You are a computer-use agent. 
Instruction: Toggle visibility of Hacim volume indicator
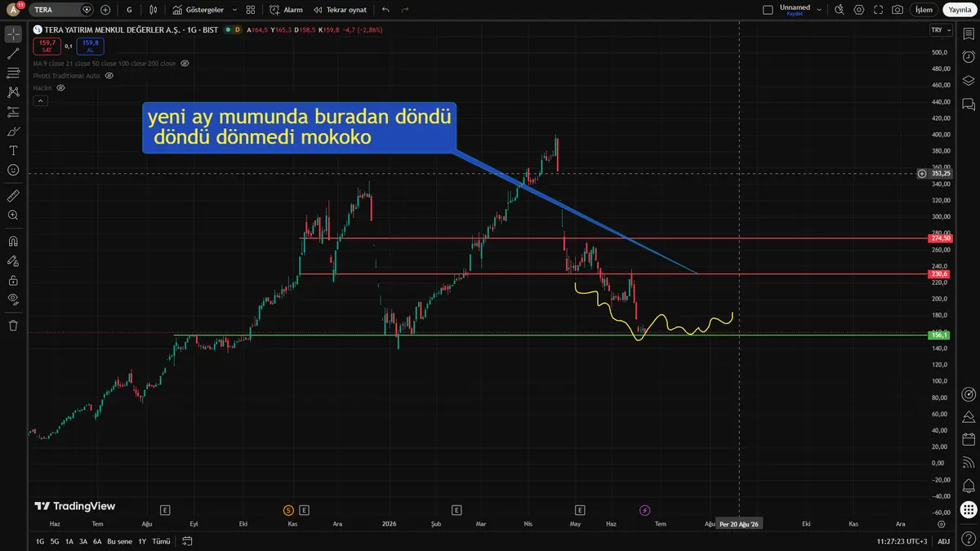(60, 87)
